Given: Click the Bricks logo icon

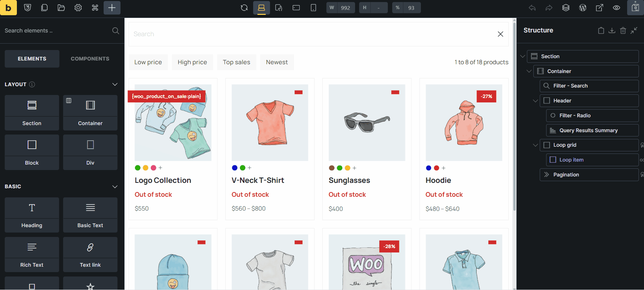Looking at the screenshot, I should point(8,7).
